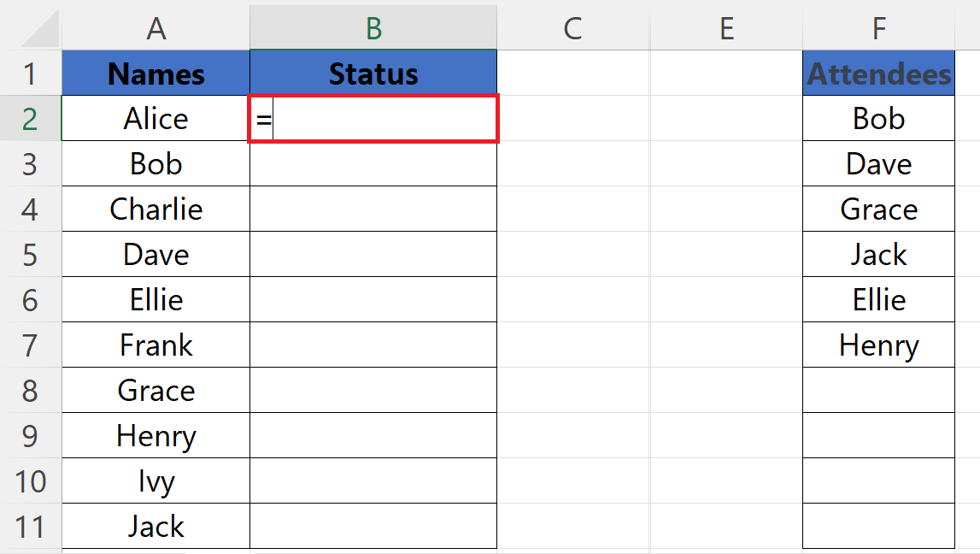Select column header A
Image resolution: width=980 pixels, height=554 pixels.
[155, 28]
